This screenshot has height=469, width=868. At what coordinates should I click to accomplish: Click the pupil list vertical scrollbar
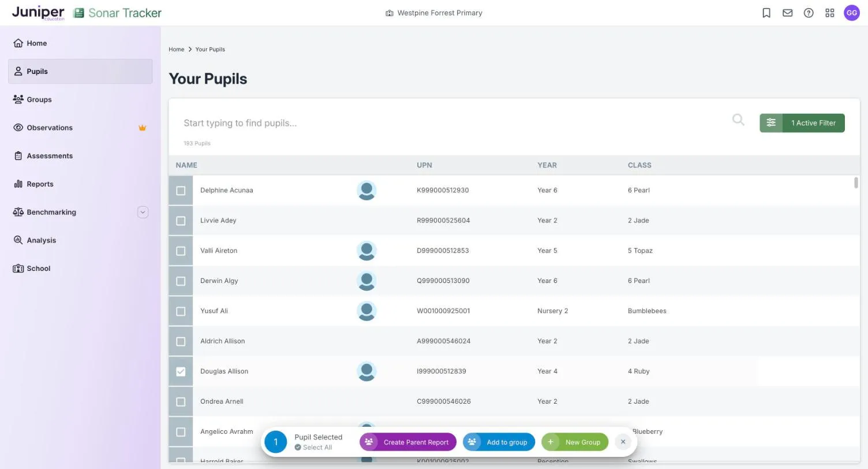pyautogui.click(x=856, y=183)
